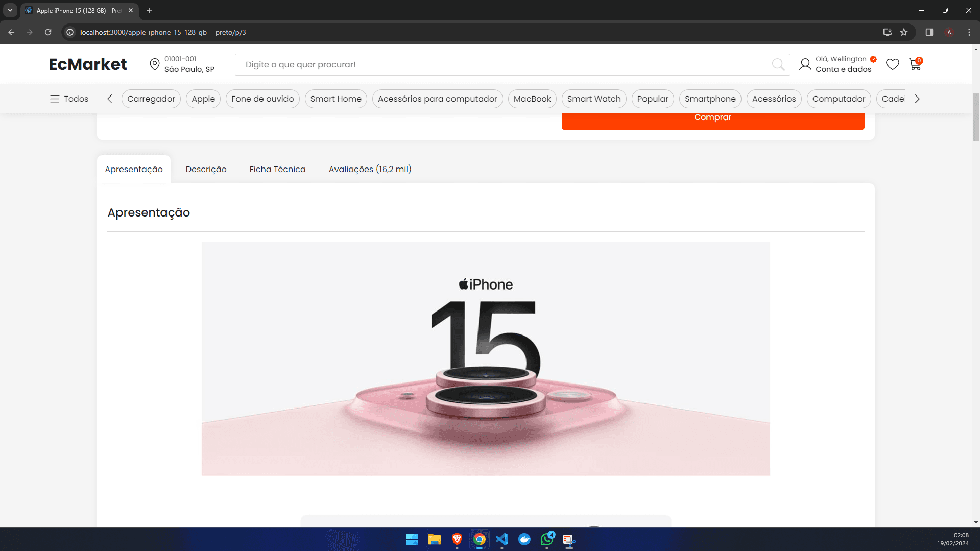Open a new browser tab with plus
980x551 pixels.
coord(149,10)
